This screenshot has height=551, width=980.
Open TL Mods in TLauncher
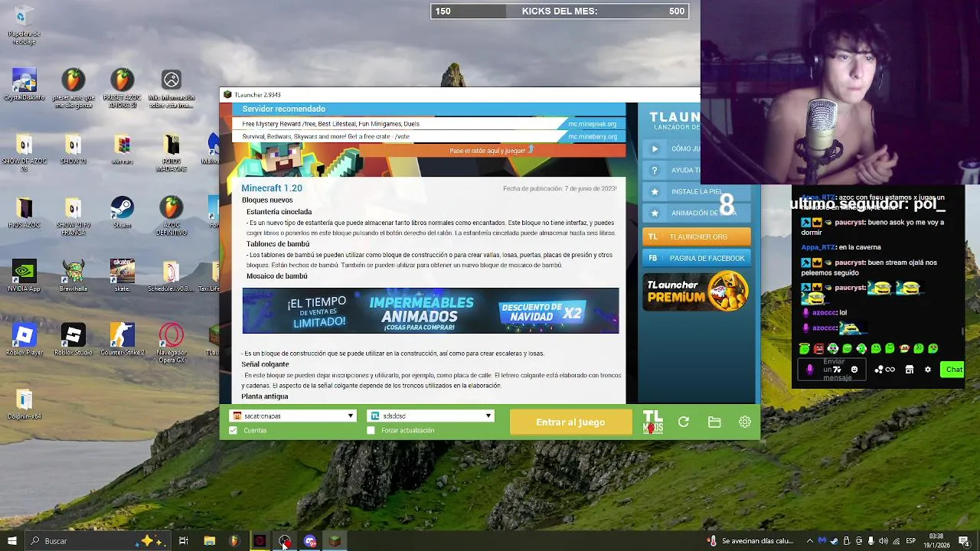point(653,422)
